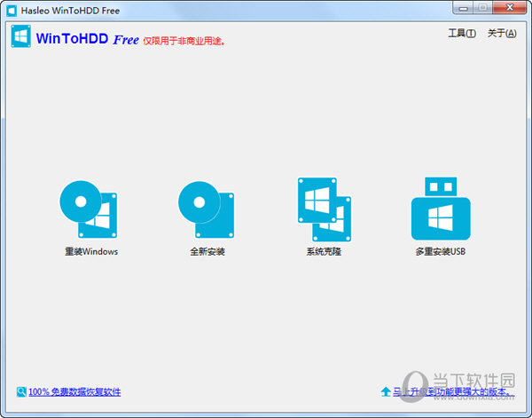Select the New Installation (全新安装) icon
Image resolution: width=532 pixels, height=418 pixels.
pyautogui.click(x=207, y=209)
